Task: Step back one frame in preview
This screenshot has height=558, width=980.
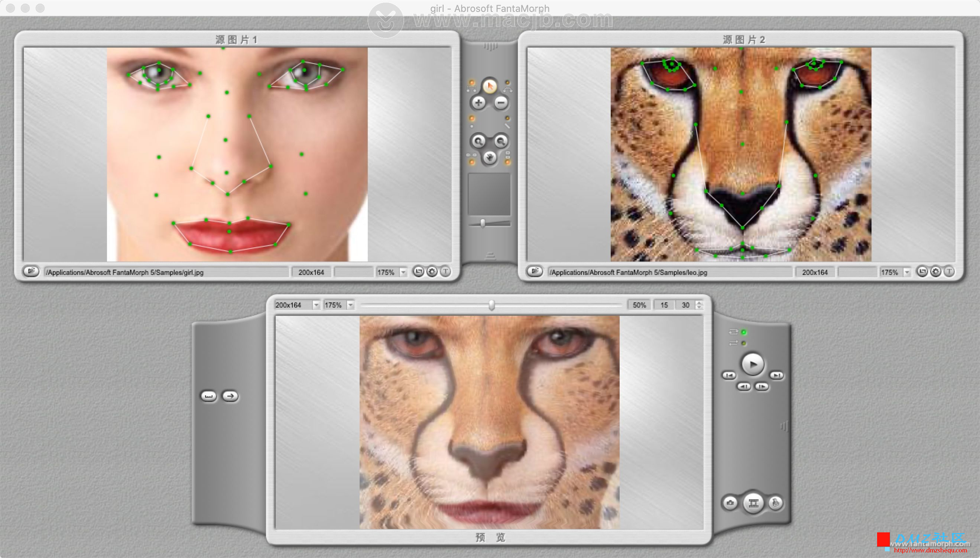Action: point(744,386)
